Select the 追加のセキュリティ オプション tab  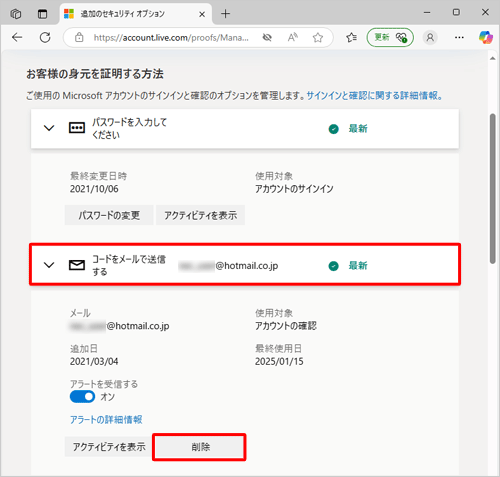135,14
